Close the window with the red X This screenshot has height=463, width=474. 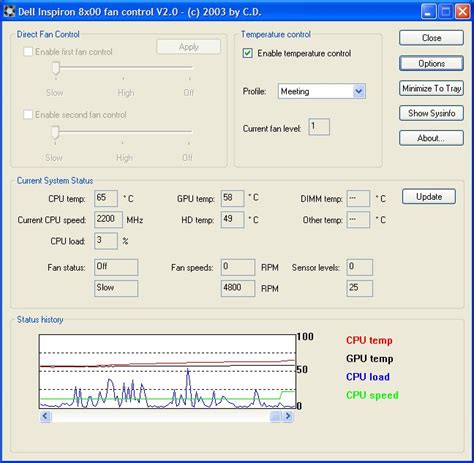coord(463,12)
